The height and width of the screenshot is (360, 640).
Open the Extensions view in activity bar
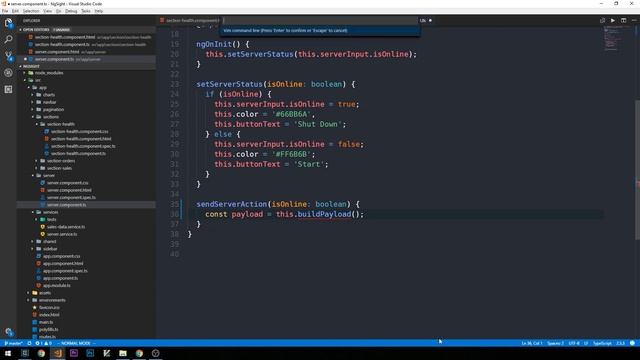pyautogui.click(x=8, y=89)
